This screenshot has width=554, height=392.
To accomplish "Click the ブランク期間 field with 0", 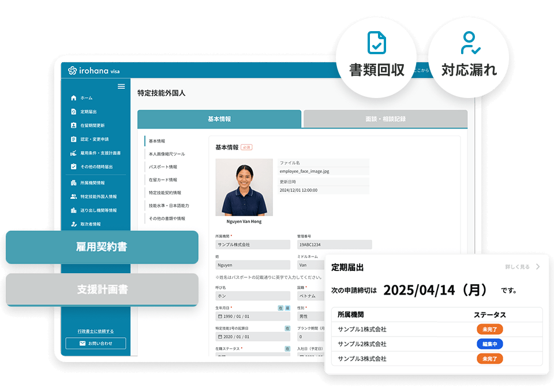I will coord(311,337).
